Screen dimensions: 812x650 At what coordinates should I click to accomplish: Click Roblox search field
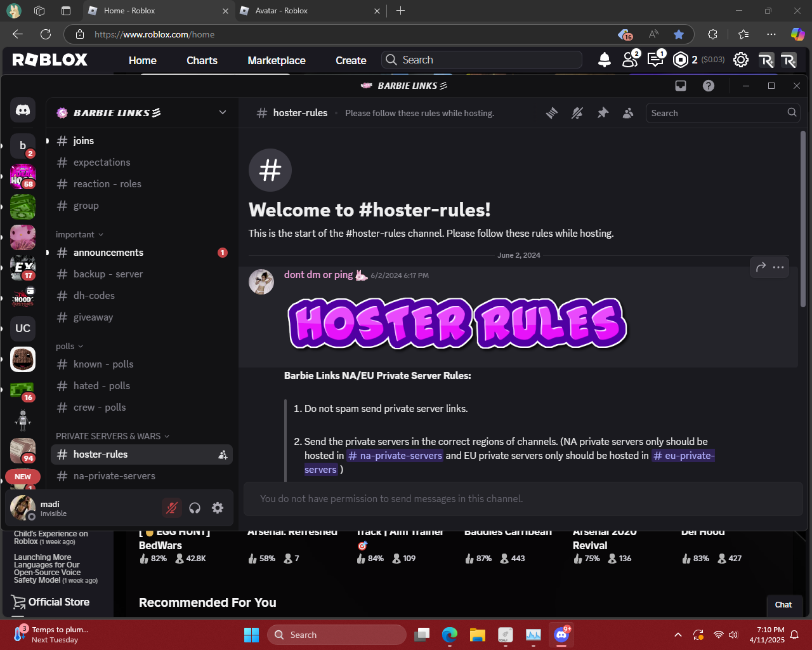[x=481, y=60]
